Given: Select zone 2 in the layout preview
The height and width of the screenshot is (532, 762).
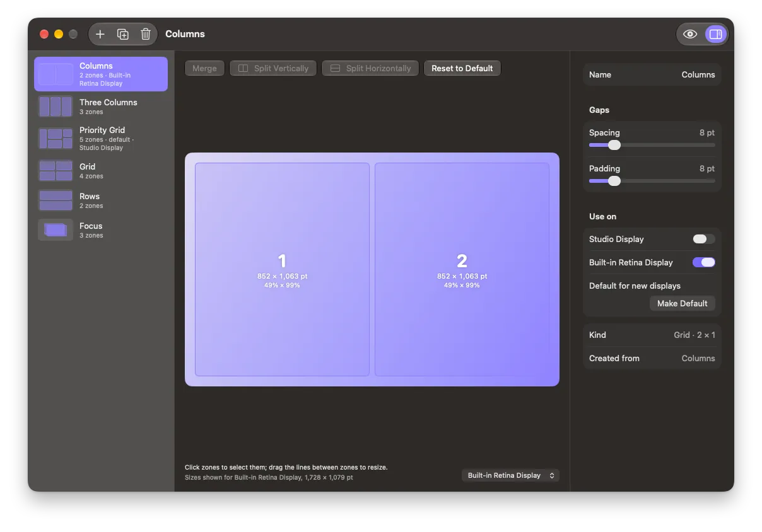Looking at the screenshot, I should tap(462, 269).
